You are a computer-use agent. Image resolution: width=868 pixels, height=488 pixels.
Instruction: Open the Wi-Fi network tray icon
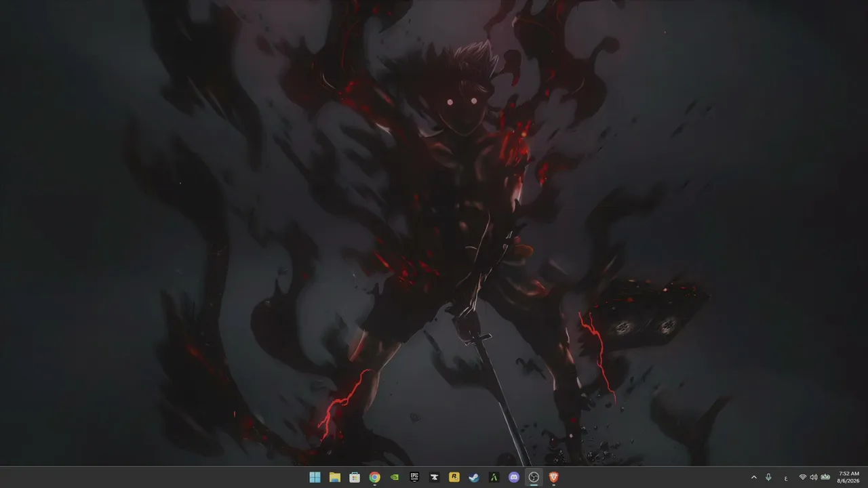pos(803,477)
